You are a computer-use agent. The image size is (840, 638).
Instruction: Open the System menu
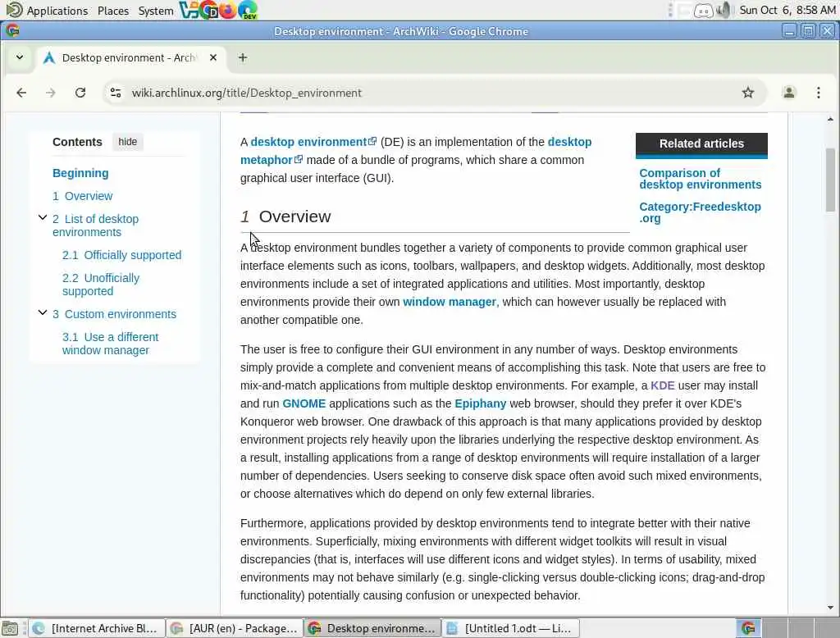(155, 11)
